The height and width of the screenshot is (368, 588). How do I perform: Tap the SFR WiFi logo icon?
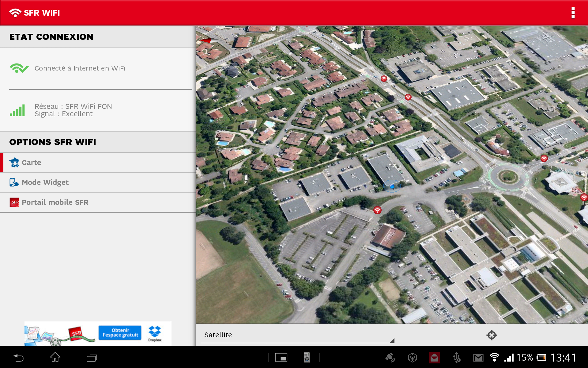[15, 13]
